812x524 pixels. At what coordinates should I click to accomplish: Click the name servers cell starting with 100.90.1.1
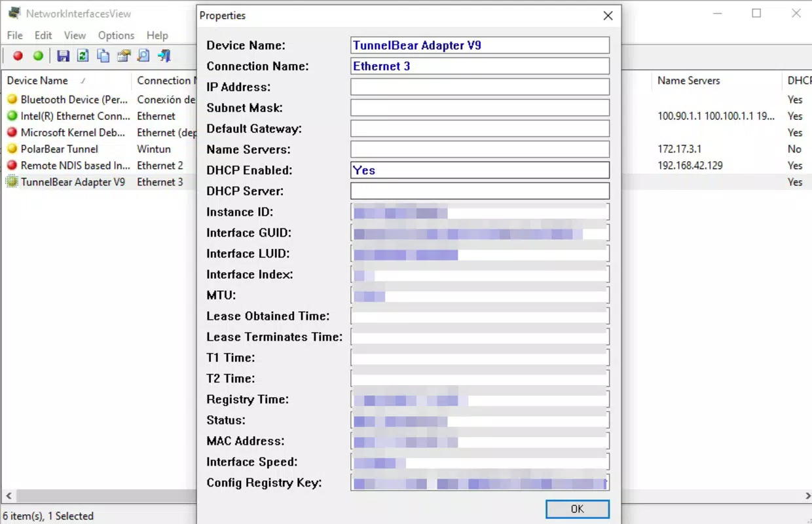point(716,116)
